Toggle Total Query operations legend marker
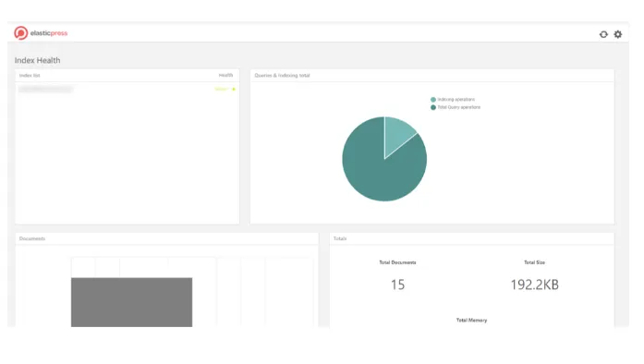The width and height of the screenshot is (644, 364). point(433,107)
